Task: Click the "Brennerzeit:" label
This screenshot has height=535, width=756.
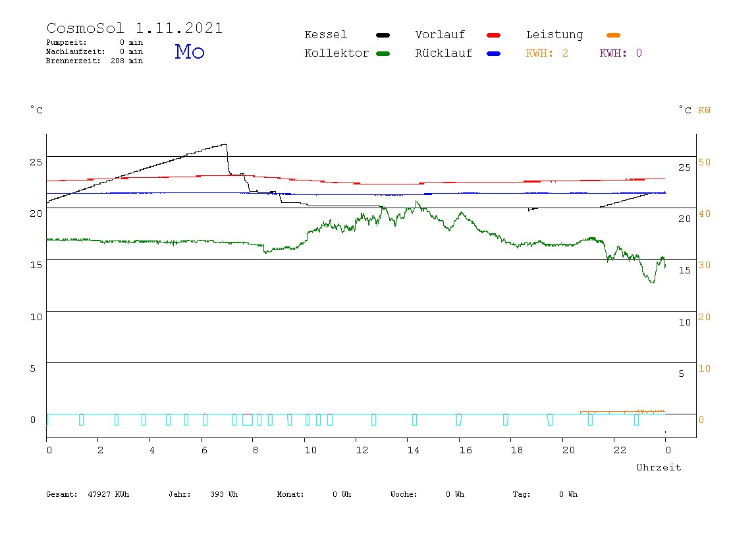Action: point(73,61)
